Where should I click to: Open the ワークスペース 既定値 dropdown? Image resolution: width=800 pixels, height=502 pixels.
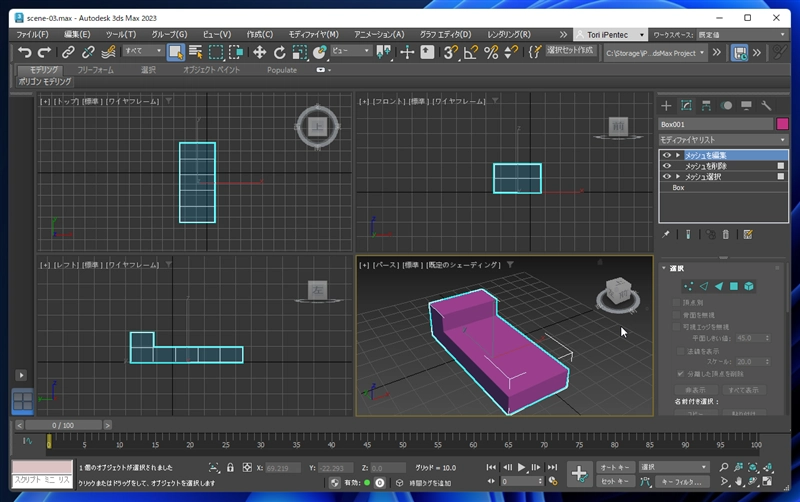point(742,35)
